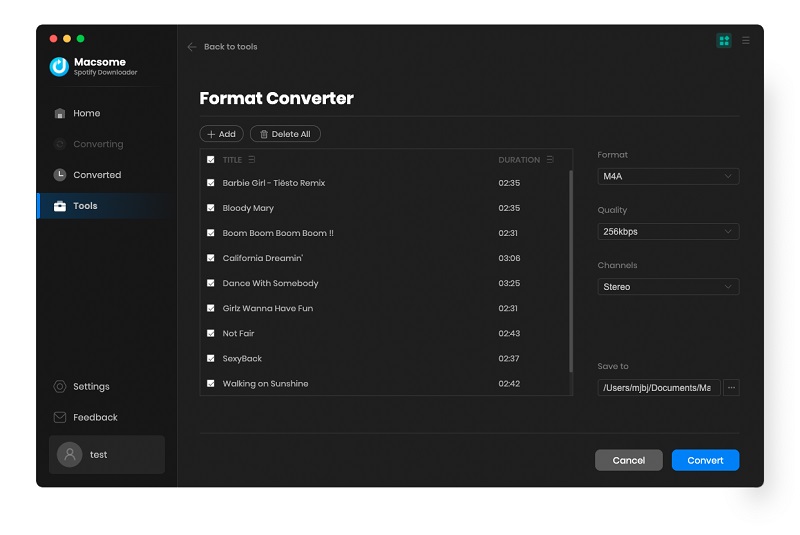The width and height of the screenshot is (800, 535).
Task: Open the Converting section
Action: (x=98, y=144)
